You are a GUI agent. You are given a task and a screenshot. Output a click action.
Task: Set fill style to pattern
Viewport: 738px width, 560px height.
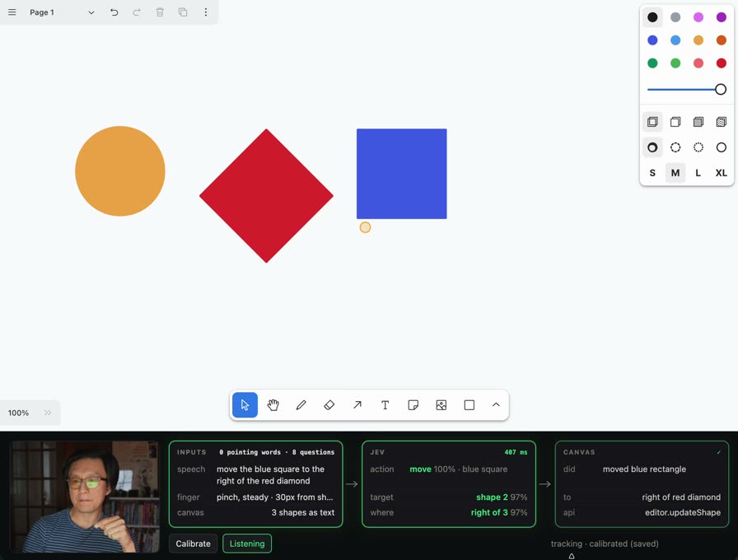(721, 122)
